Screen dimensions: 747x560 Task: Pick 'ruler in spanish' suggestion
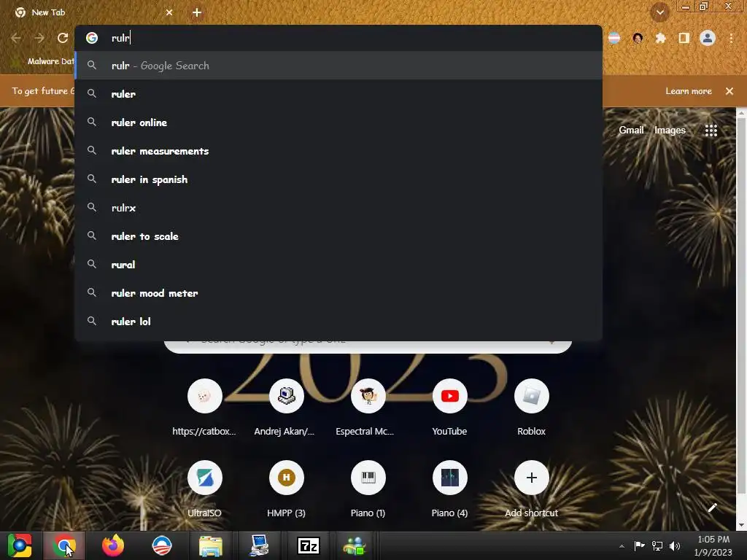(338, 179)
